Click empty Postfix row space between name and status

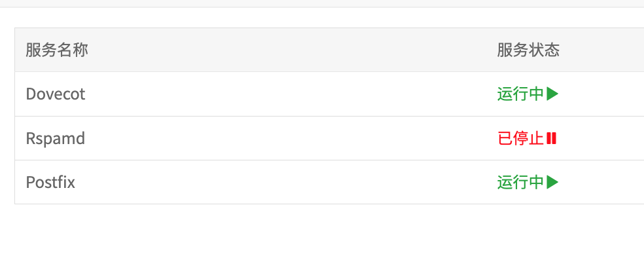pos(287,182)
